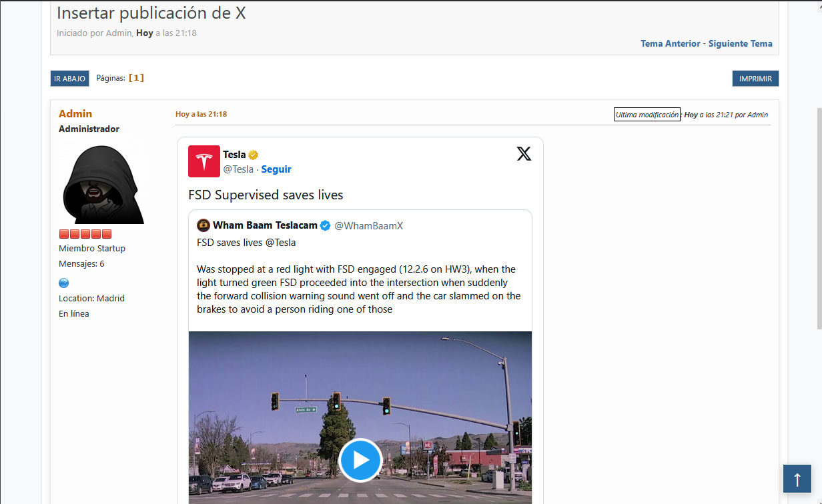Play the embedded Teslacam video
This screenshot has height=504, width=822.
tap(360, 460)
